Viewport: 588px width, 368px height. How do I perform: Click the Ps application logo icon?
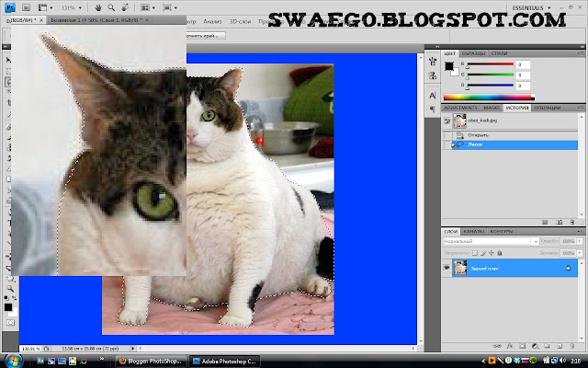[10, 7]
